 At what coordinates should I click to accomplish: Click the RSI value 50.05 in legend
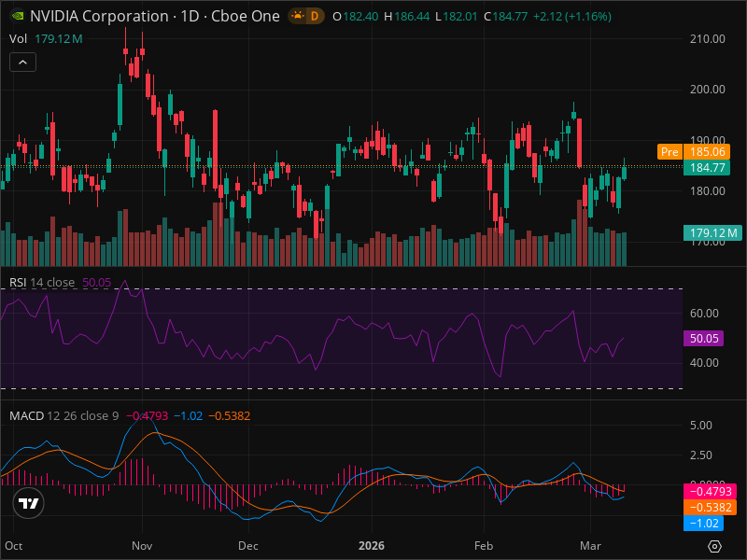(x=97, y=283)
